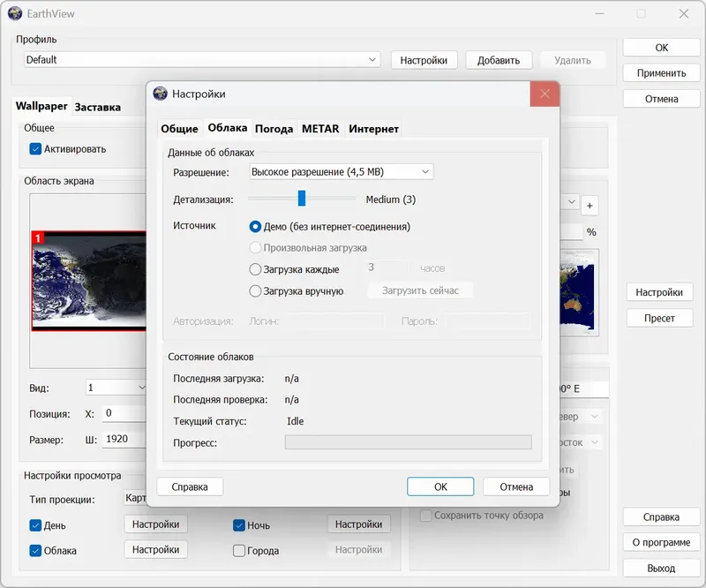
Task: Toggle the Облака checkbox
Action: click(35, 551)
